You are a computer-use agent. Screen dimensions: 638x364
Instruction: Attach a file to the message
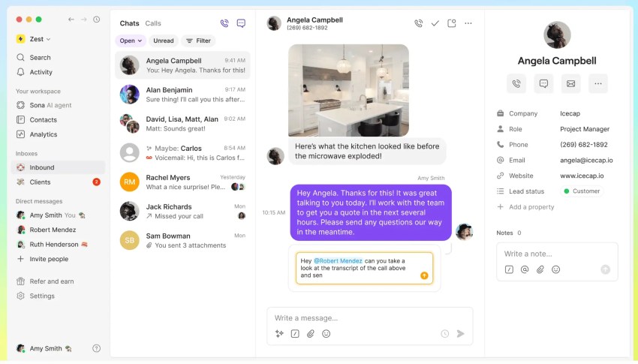(311, 334)
